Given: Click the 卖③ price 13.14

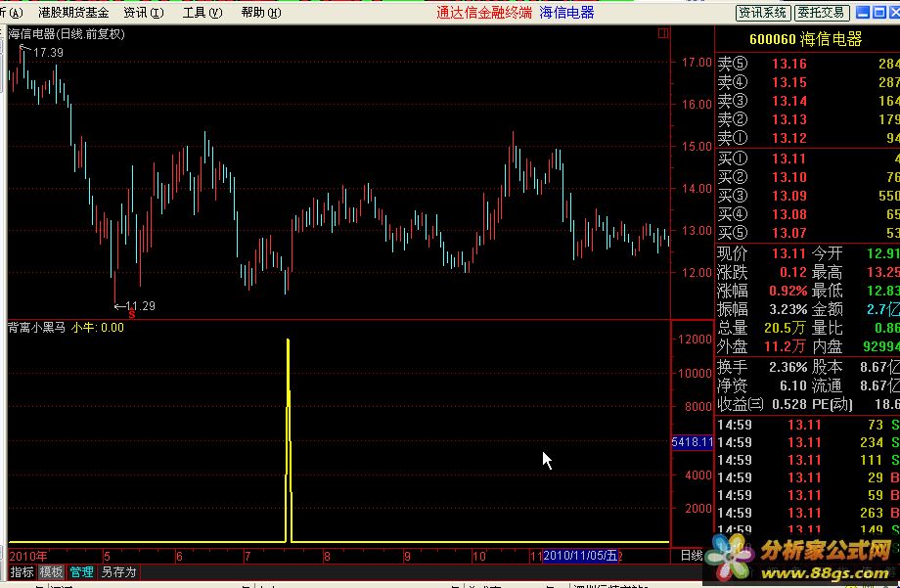Looking at the screenshot, I should (x=789, y=101).
